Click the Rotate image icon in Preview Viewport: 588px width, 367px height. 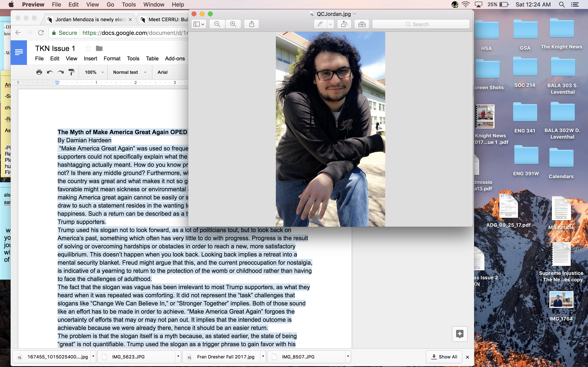click(344, 24)
